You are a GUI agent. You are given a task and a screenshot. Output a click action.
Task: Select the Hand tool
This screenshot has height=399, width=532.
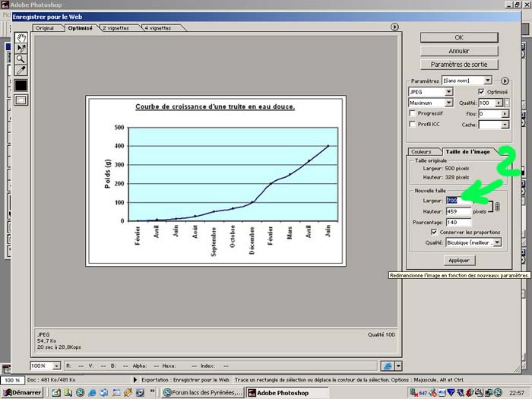(x=21, y=37)
